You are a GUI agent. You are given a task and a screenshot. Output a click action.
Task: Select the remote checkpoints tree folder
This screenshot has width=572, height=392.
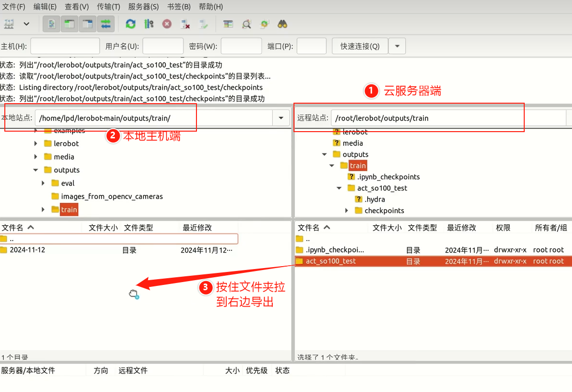coord(384,211)
